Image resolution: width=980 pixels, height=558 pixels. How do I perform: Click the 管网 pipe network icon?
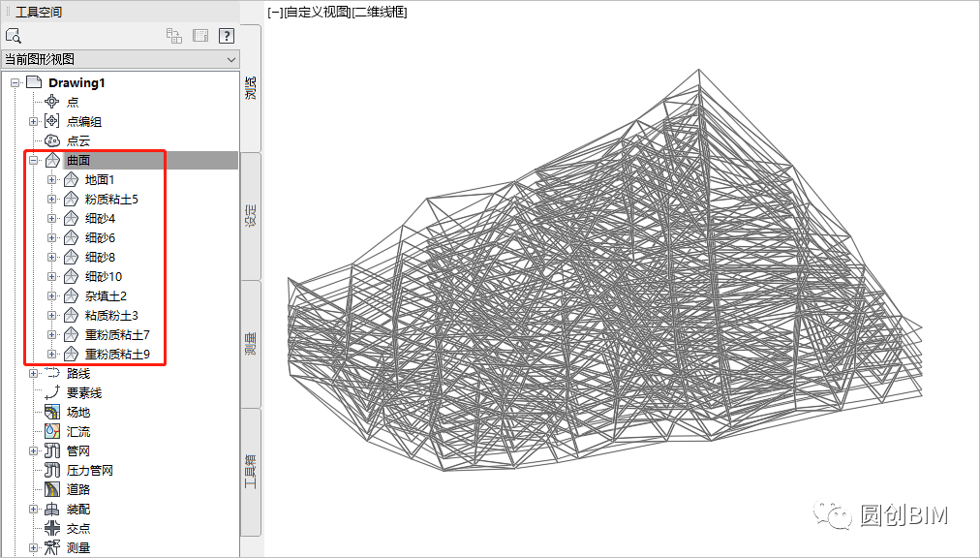pyautogui.click(x=52, y=451)
